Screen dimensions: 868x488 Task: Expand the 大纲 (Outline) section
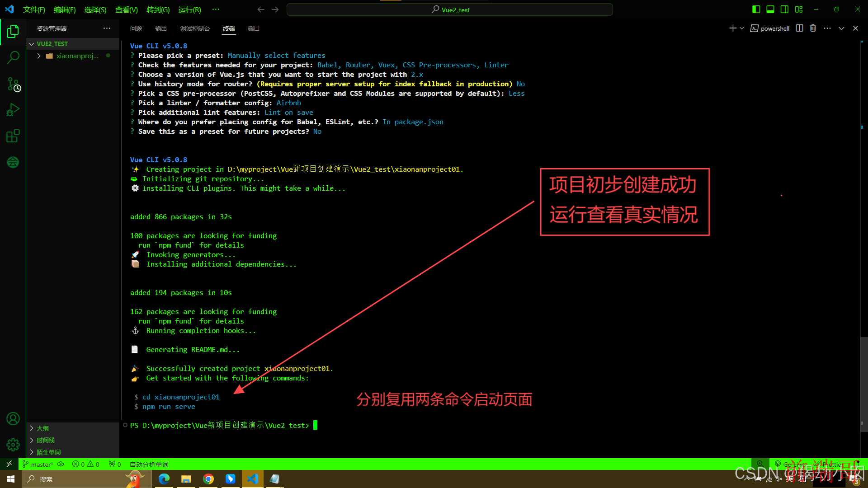tap(74, 428)
